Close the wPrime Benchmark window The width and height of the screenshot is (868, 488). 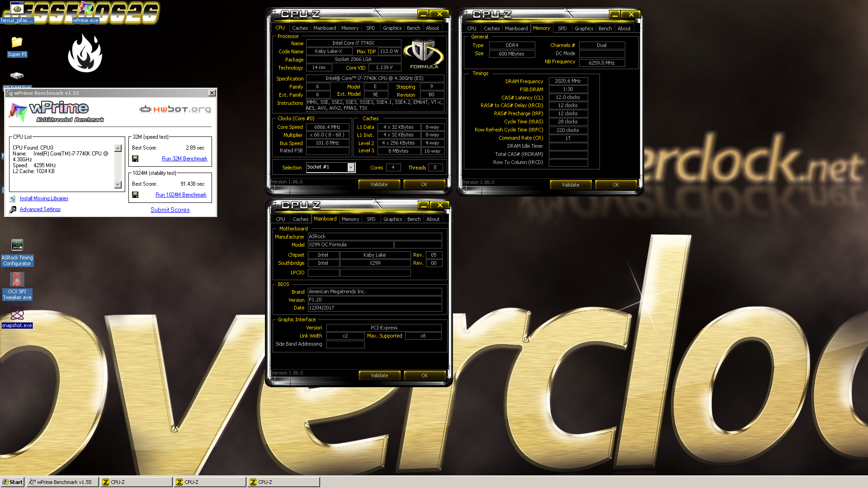click(212, 93)
